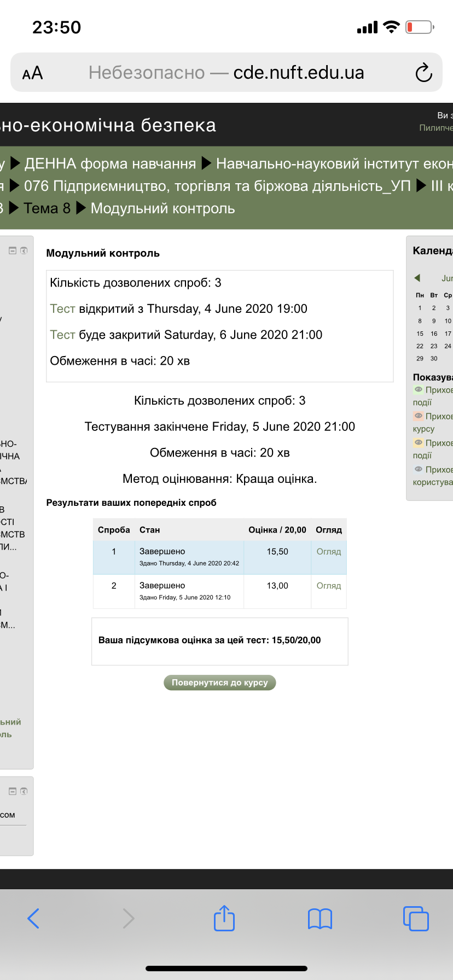Go back using Safari back arrow

33,918
